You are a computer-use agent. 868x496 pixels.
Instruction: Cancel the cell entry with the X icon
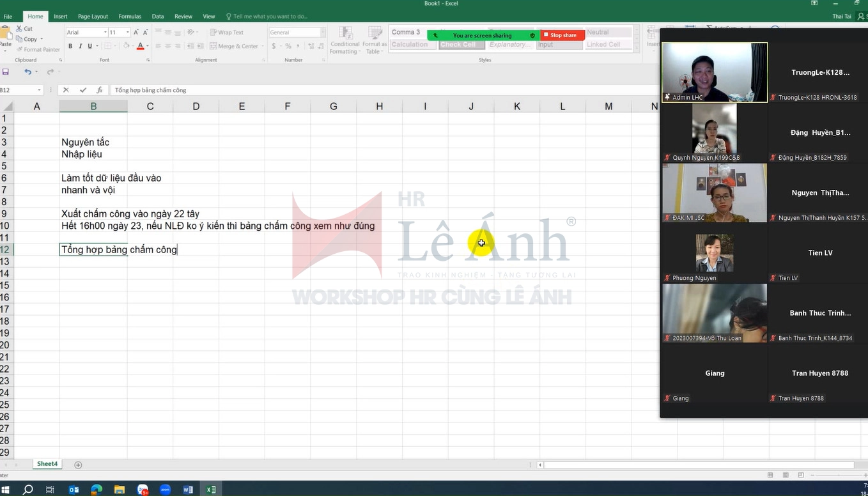(x=66, y=90)
